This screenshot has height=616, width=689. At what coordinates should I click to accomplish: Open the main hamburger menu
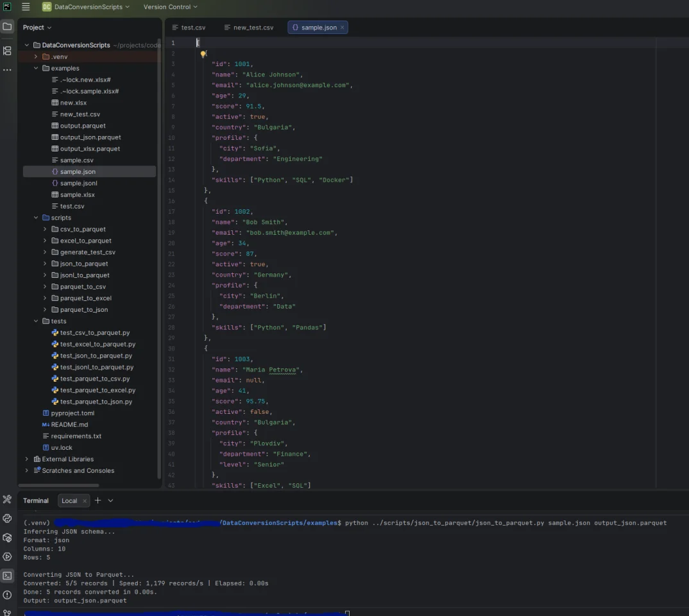[26, 6]
